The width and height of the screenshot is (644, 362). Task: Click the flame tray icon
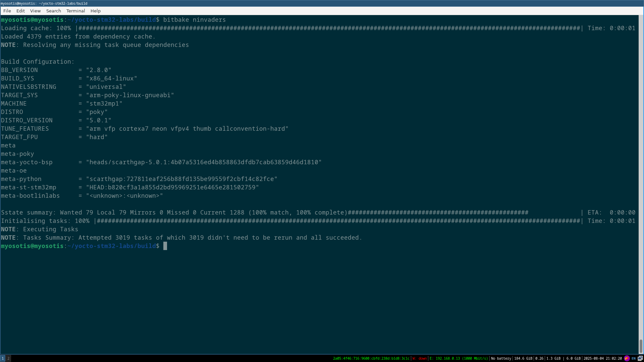click(x=627, y=358)
